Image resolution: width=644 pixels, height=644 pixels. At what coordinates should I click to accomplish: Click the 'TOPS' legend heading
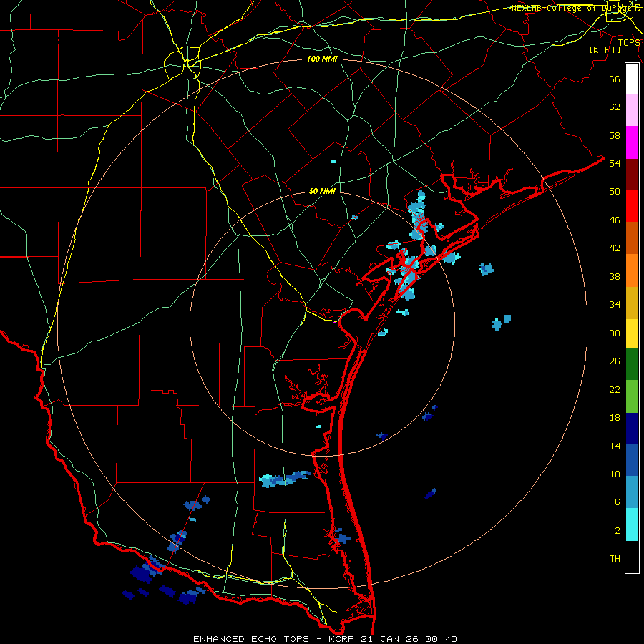(629, 42)
